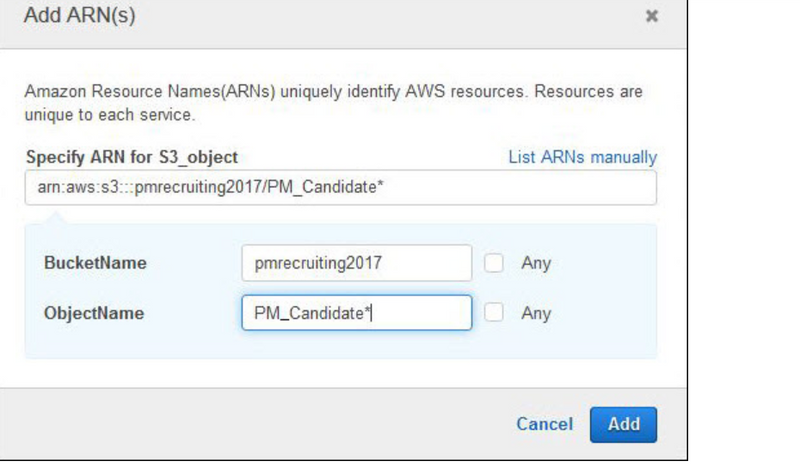Enable the Any checkbox for ObjectName

click(x=494, y=313)
